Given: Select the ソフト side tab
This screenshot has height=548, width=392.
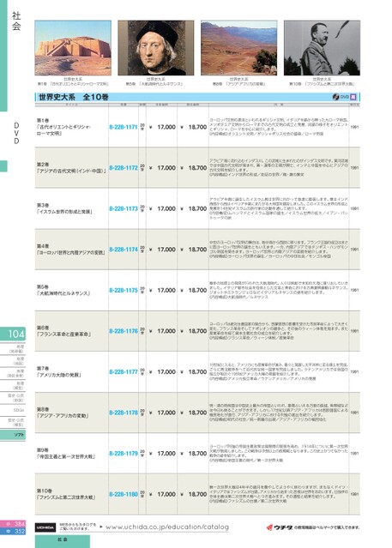Looking at the screenshot, I should (x=13, y=435).
